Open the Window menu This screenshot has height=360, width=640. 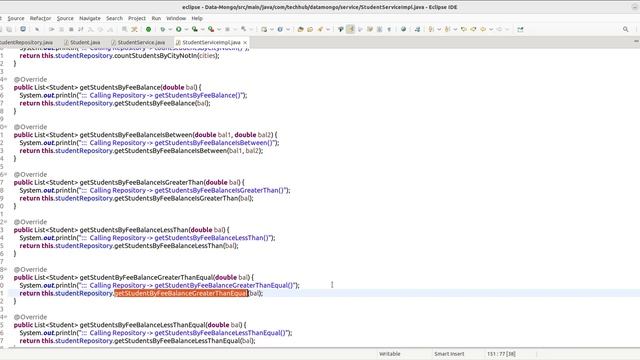point(176,18)
